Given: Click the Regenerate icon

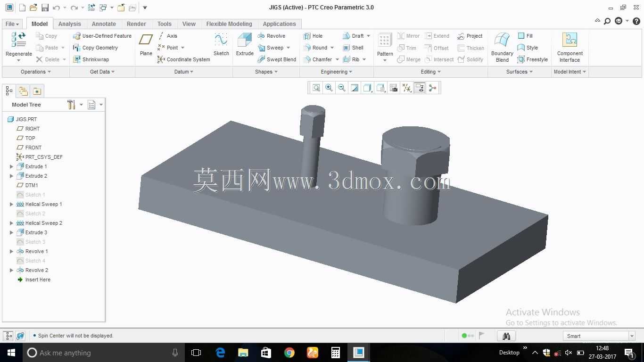Looking at the screenshot, I should 19,40.
